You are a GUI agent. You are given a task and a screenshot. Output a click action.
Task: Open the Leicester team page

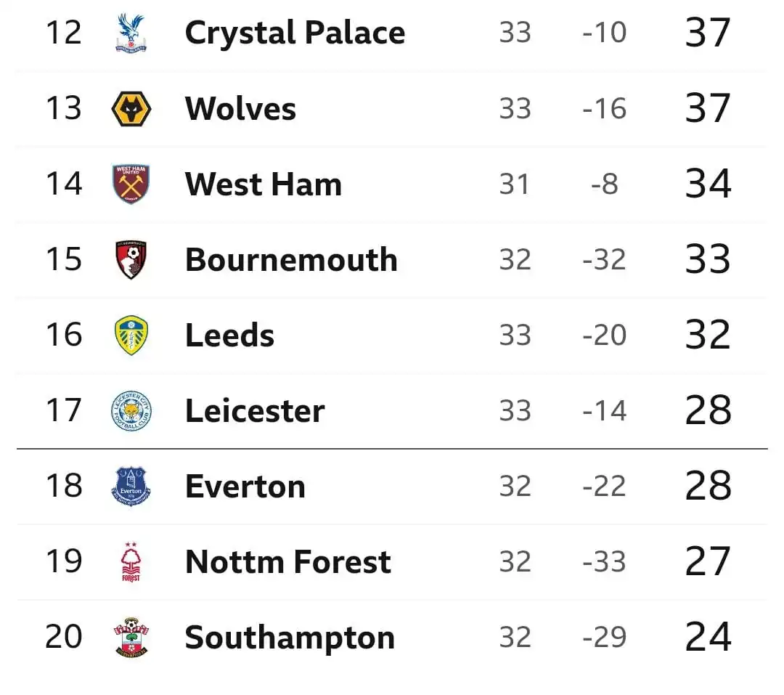pos(255,411)
